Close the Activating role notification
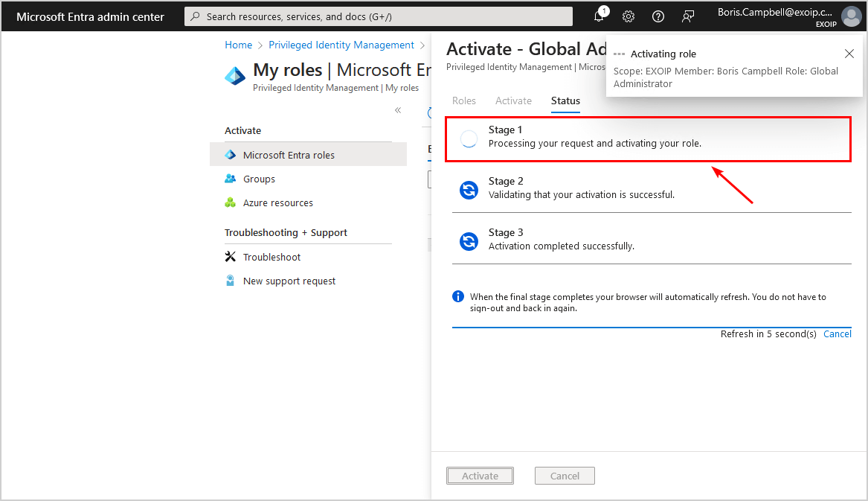Image resolution: width=868 pixels, height=501 pixels. coord(849,54)
